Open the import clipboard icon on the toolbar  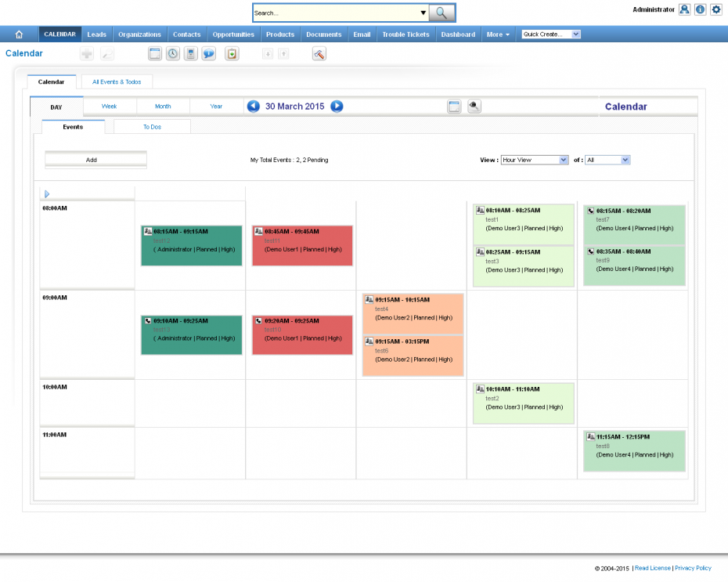(232, 53)
